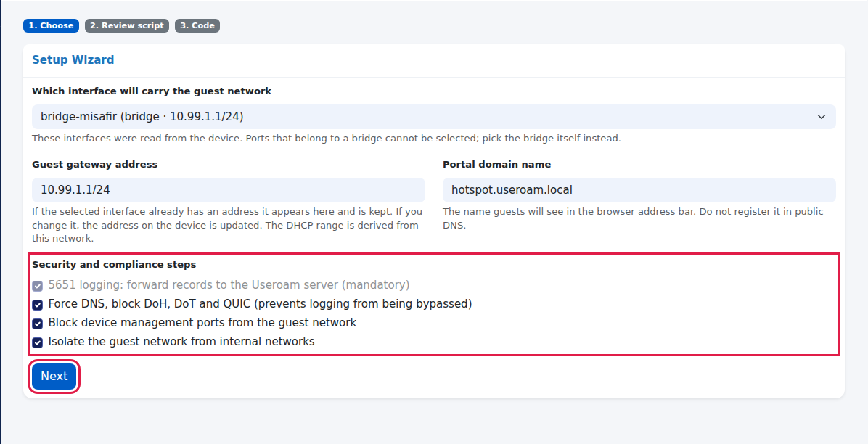Select the '1. Choose' step tab
868x444 pixels.
51,25
